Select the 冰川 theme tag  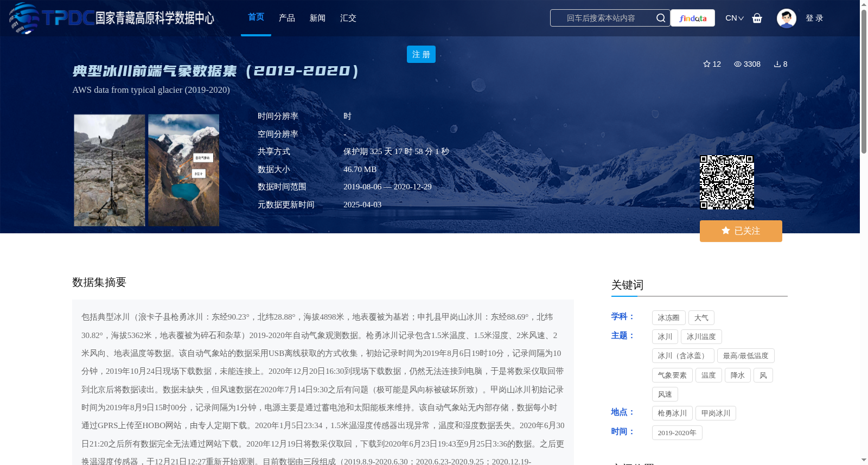[x=665, y=336]
